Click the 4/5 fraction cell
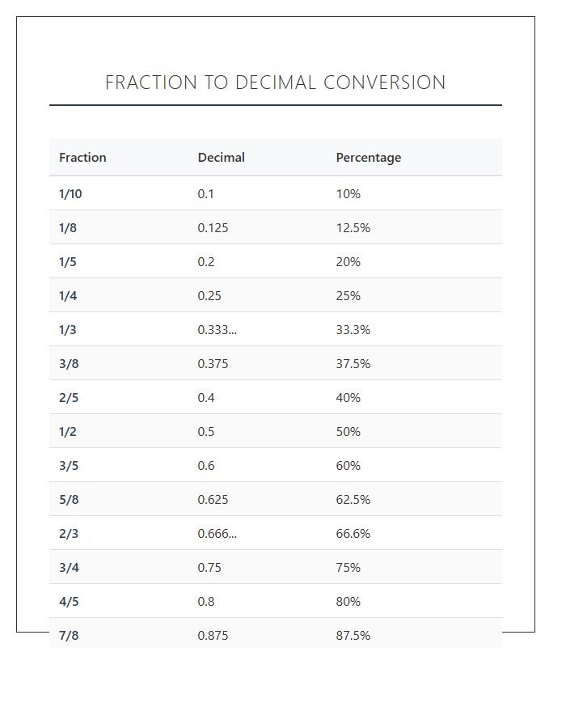Image resolution: width=566 pixels, height=728 pixels. tap(69, 601)
